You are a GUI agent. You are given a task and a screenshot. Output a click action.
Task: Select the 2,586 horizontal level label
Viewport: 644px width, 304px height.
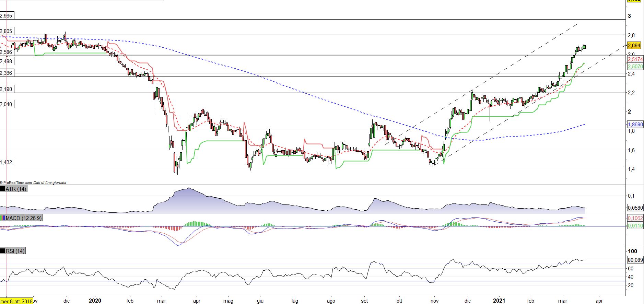(x=6, y=52)
